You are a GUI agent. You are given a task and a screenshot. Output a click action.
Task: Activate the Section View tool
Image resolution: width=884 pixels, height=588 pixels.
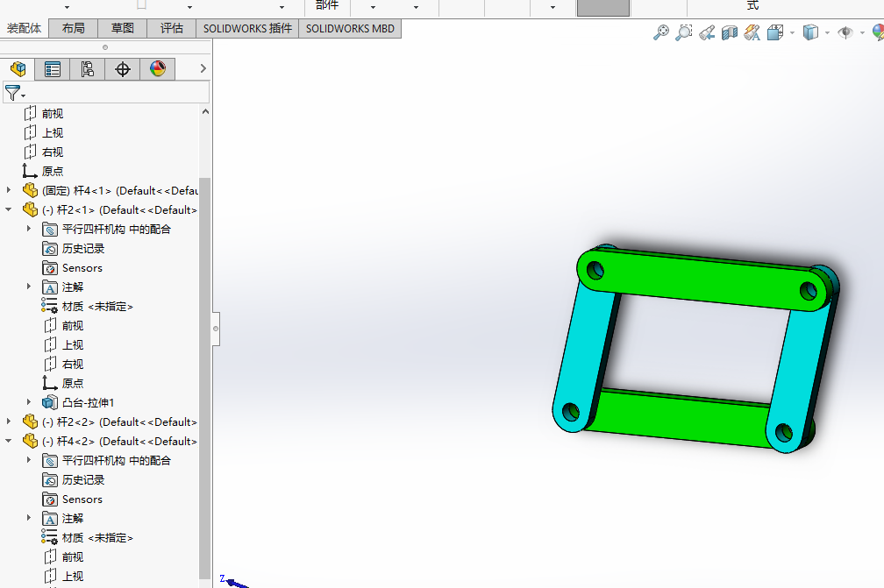[x=730, y=32]
